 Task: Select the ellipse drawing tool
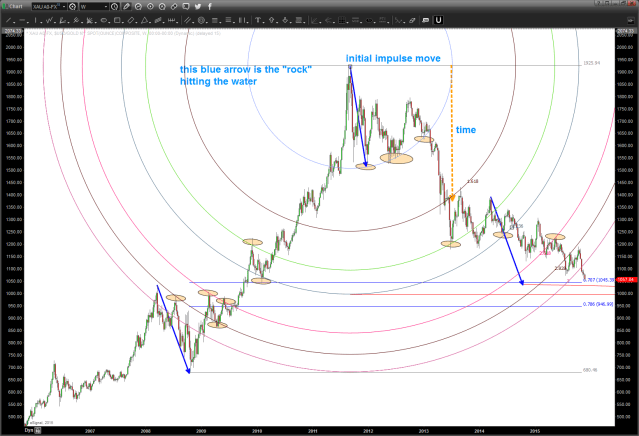tap(104, 20)
